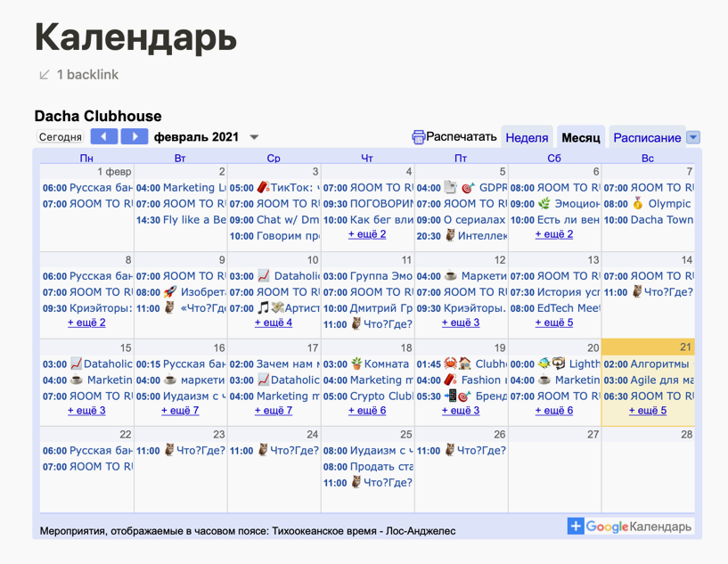Click the backlink arrow icon
The image size is (728, 564).
(x=44, y=75)
